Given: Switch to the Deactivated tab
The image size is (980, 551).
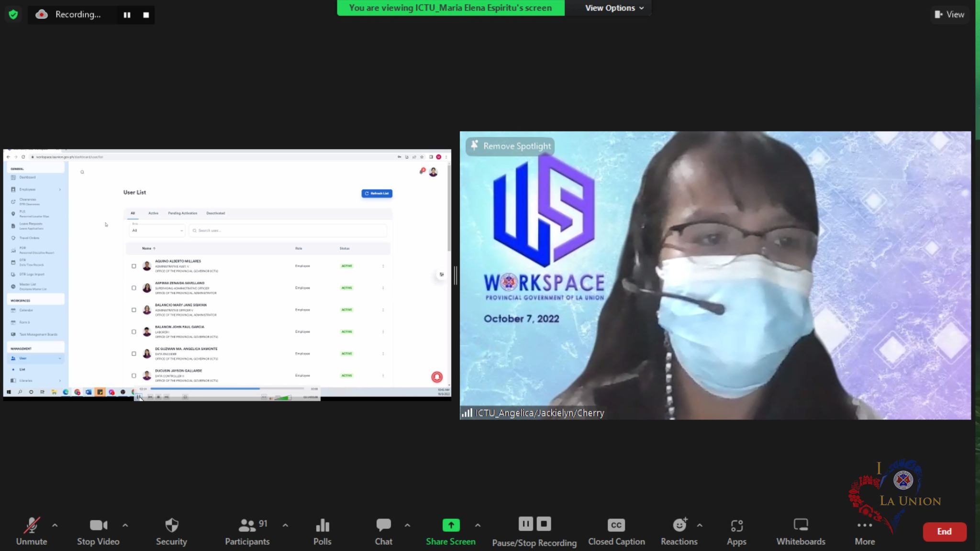Looking at the screenshot, I should click(x=215, y=213).
